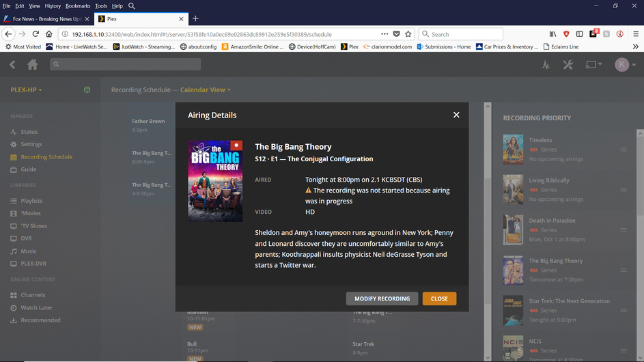
Task: Close the Plex browser tab
Action: click(181, 19)
